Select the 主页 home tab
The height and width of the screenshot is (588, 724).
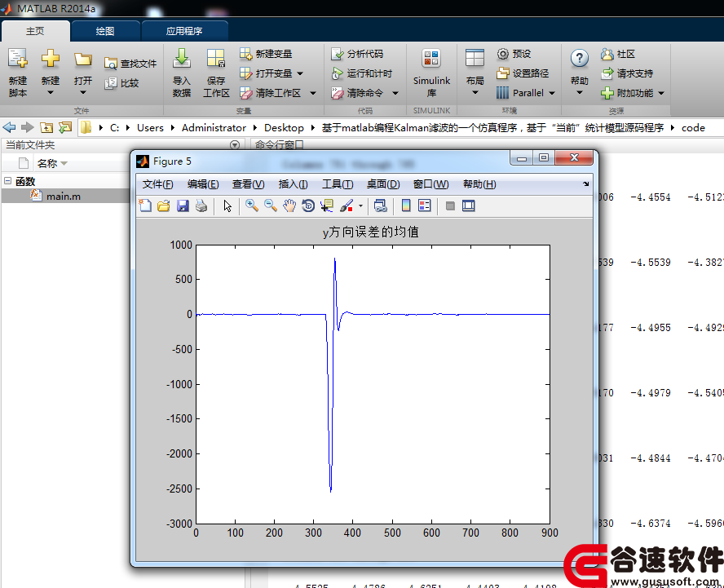pyautogui.click(x=35, y=31)
